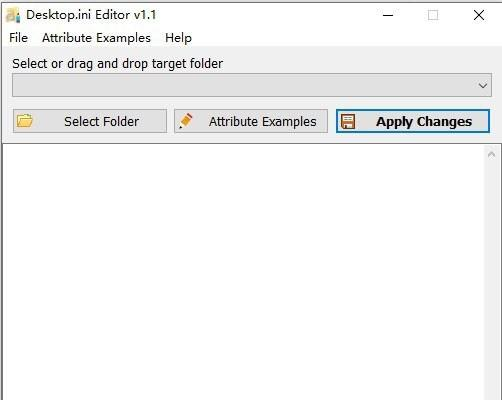Open the File menu
502x400 pixels.
point(18,38)
